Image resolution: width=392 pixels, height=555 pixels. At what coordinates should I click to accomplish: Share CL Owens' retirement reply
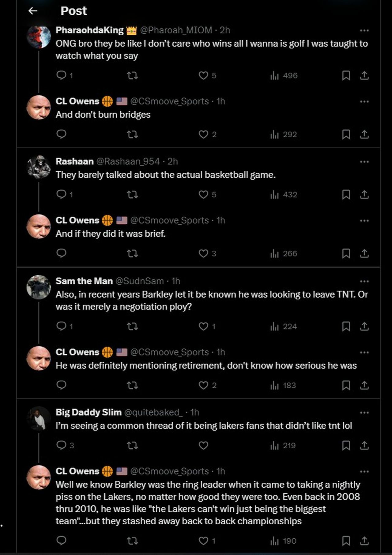(x=364, y=385)
